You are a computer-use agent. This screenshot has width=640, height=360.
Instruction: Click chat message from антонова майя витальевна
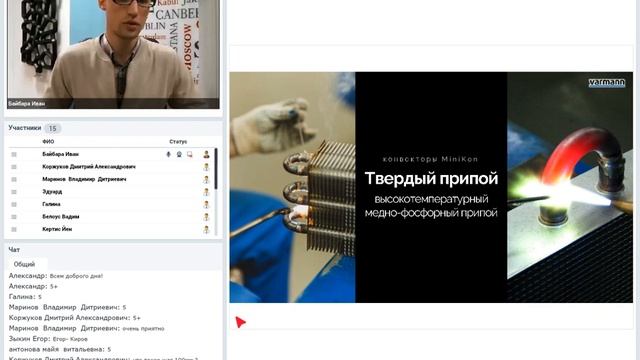point(60,349)
